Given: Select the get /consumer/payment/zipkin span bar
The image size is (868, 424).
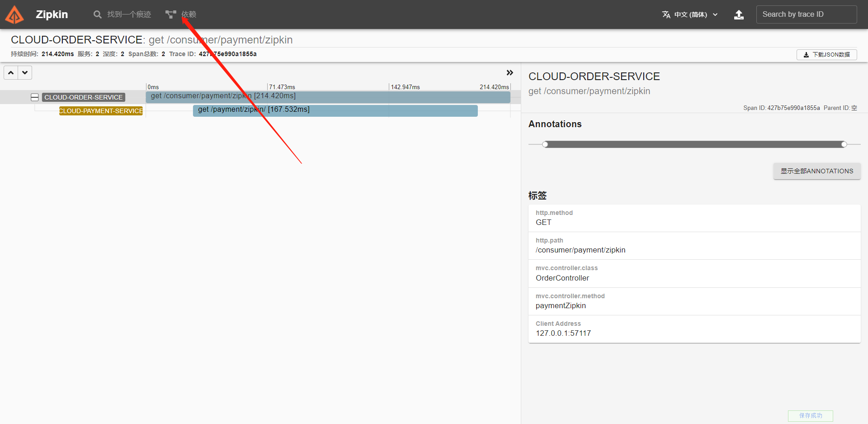Looking at the screenshot, I should coord(328,97).
